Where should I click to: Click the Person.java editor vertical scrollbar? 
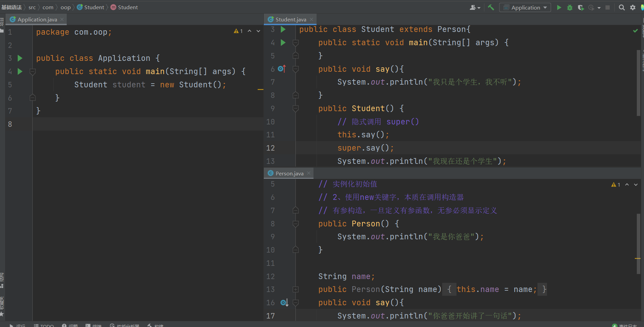click(639, 244)
